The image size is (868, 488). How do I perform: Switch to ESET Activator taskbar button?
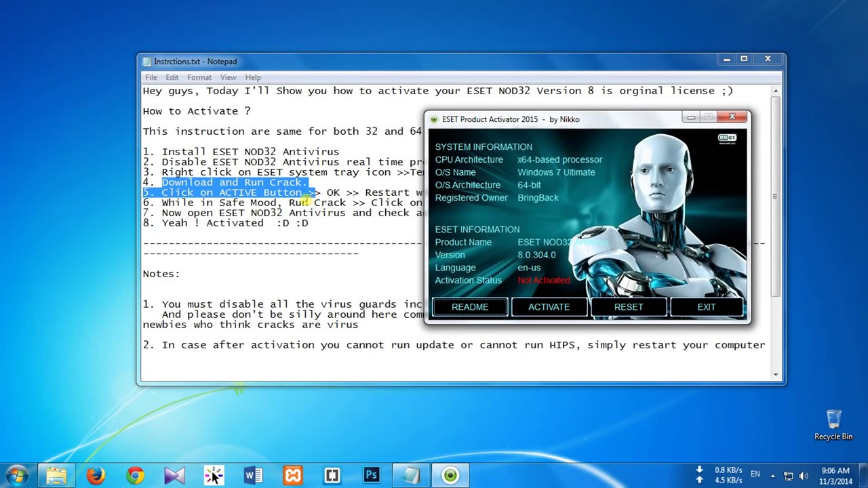pyautogui.click(x=450, y=475)
